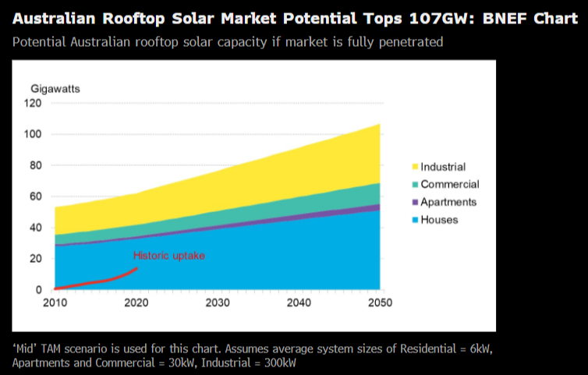Click the '2010' x-axis label

pyautogui.click(x=55, y=303)
